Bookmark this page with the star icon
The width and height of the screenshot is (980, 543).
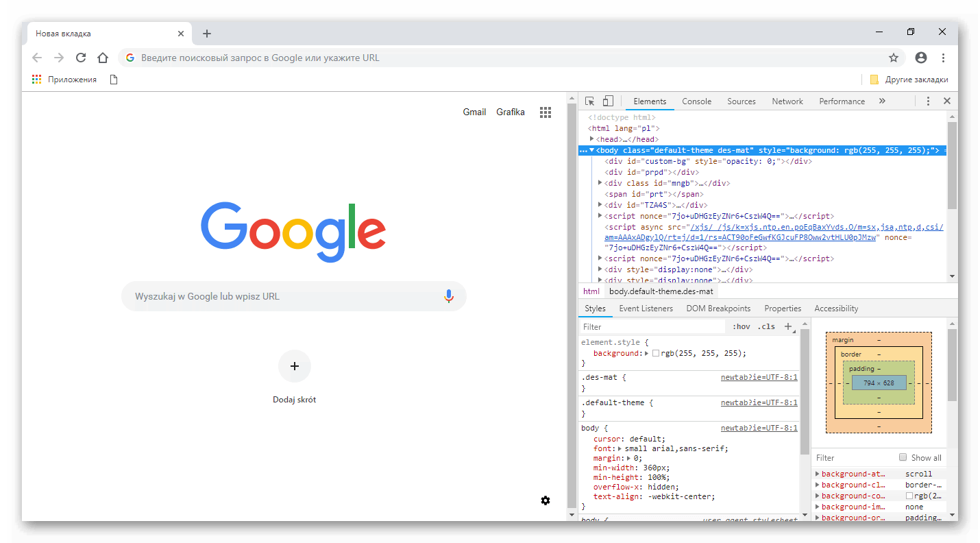tap(894, 58)
